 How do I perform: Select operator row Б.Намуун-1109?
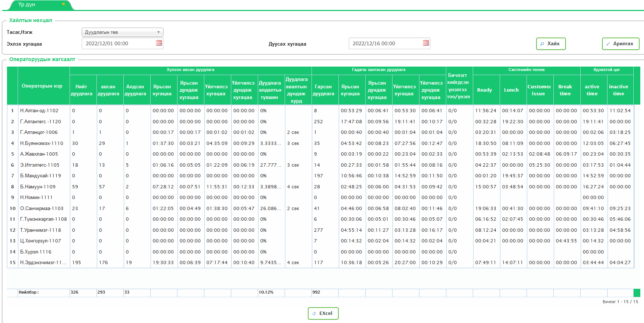tap(320, 187)
